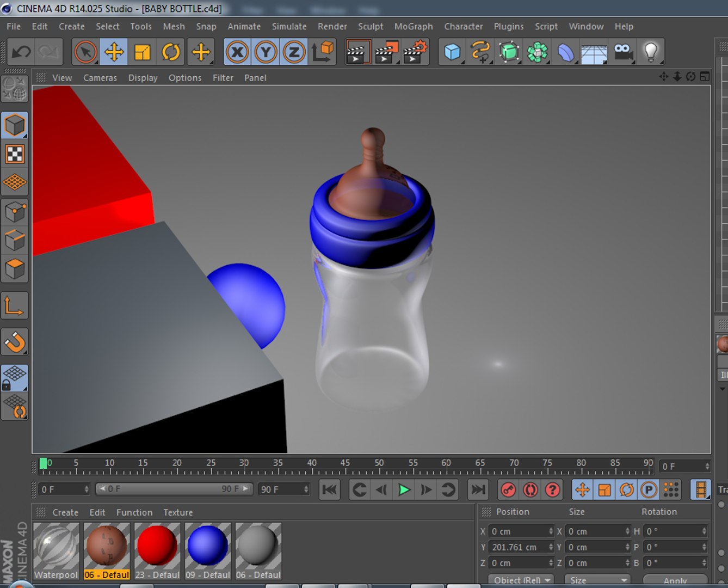Switch to Edges mode
728x588 pixels.
tap(15, 240)
